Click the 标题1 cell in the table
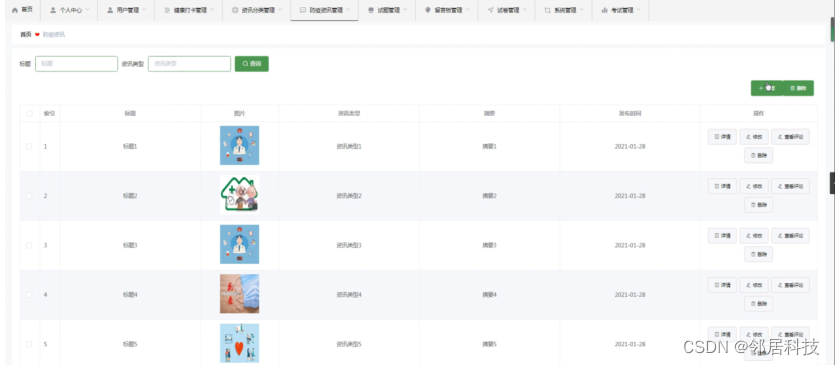This screenshot has height=365, width=835. click(130, 147)
